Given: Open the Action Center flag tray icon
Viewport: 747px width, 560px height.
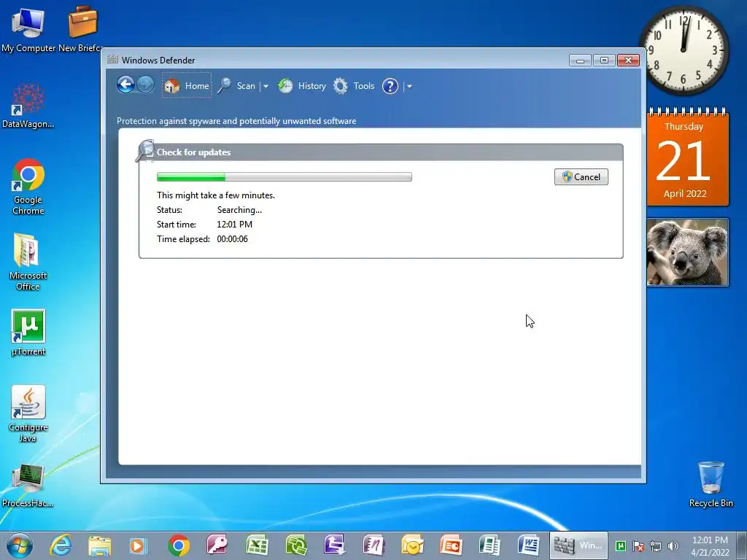Looking at the screenshot, I should (x=638, y=546).
